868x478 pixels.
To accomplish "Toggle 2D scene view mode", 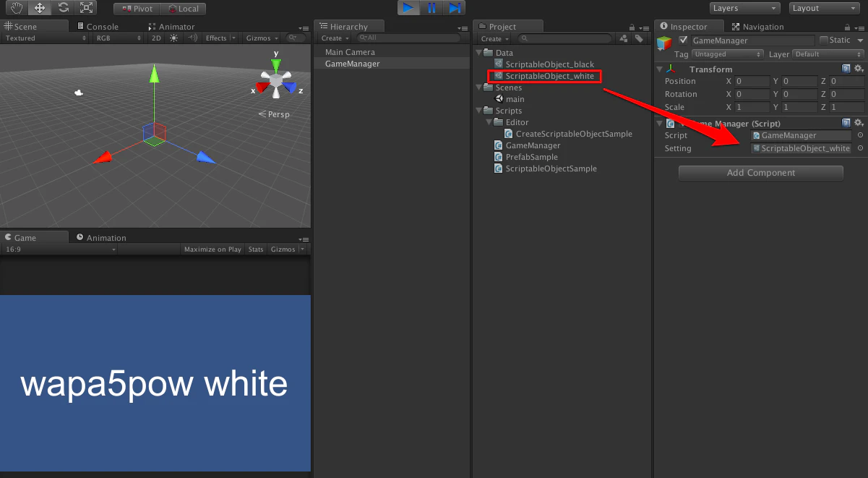I will 156,38.
